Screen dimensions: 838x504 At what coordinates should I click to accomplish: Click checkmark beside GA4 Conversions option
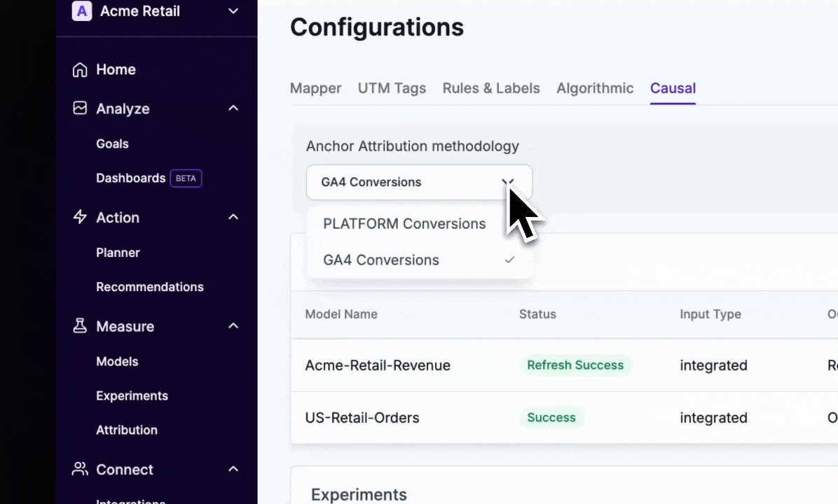(509, 260)
